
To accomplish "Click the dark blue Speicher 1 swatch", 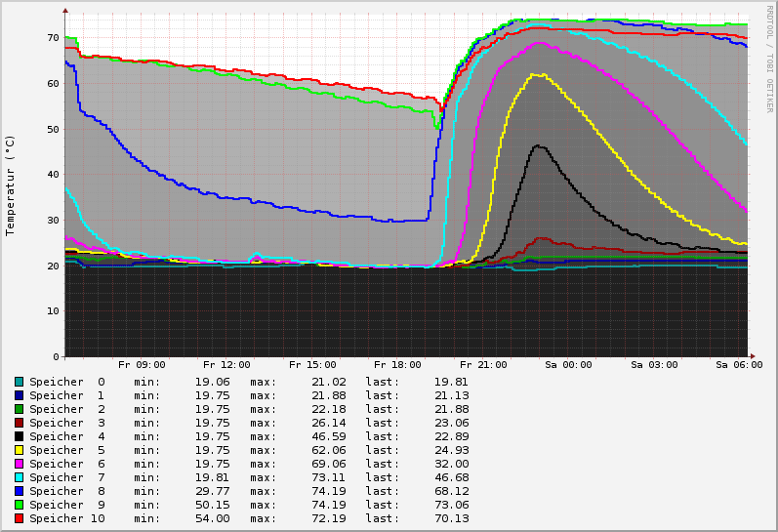I will [x=19, y=395].
